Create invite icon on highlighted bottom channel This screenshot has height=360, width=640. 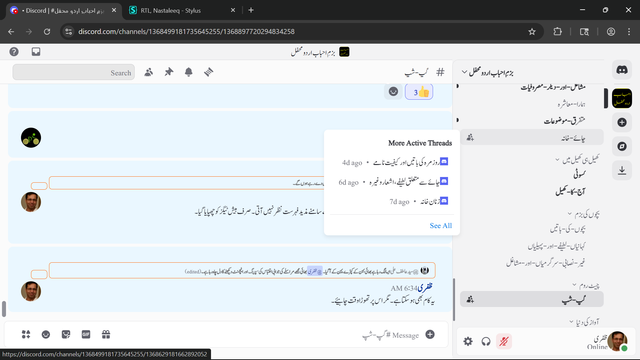tap(470, 300)
